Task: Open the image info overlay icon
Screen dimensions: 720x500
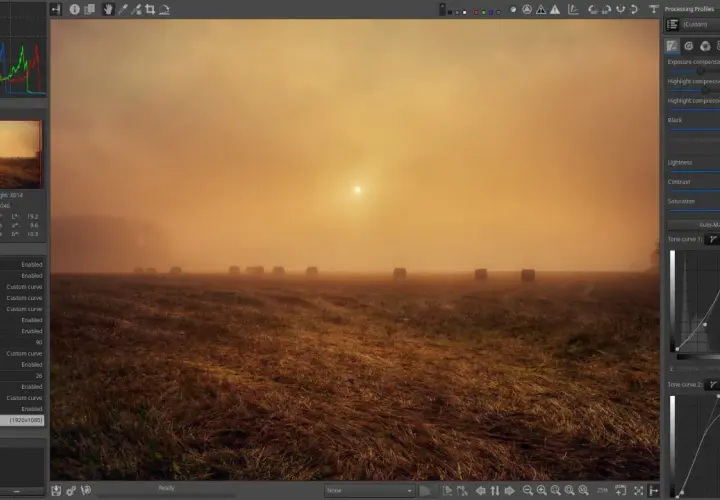Action: [74, 9]
